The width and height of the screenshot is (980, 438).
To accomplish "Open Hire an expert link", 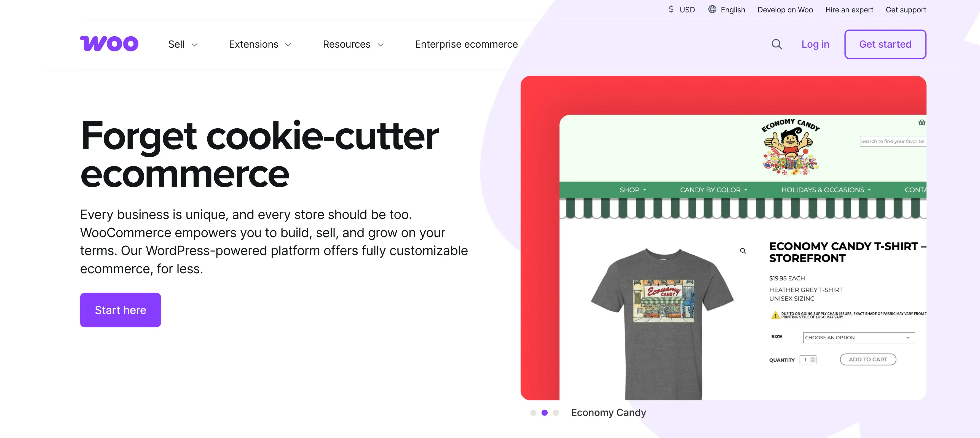I will tap(849, 10).
